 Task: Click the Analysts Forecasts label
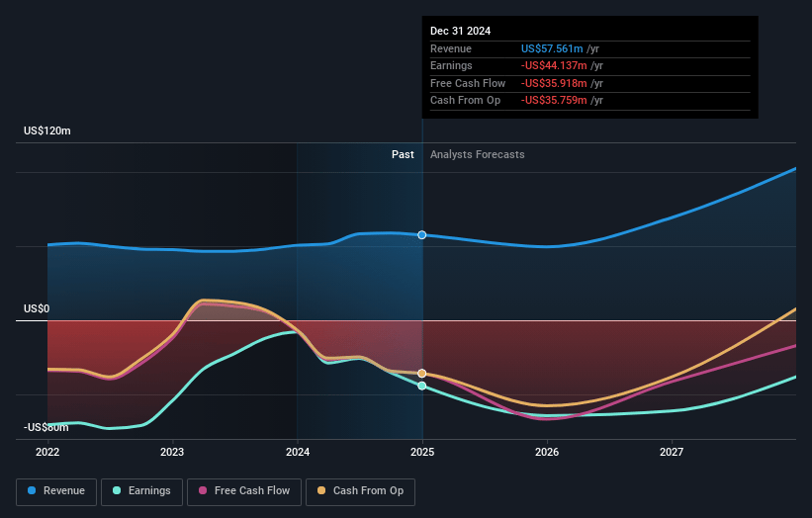[x=478, y=155]
